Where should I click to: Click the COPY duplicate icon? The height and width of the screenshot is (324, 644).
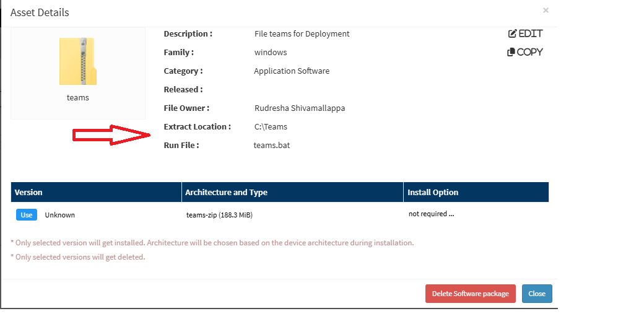511,52
